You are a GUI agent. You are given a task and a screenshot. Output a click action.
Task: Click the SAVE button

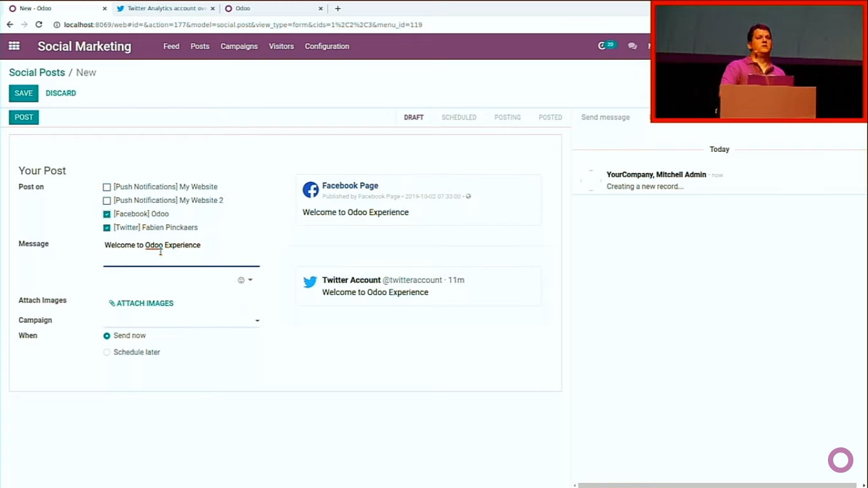click(24, 93)
